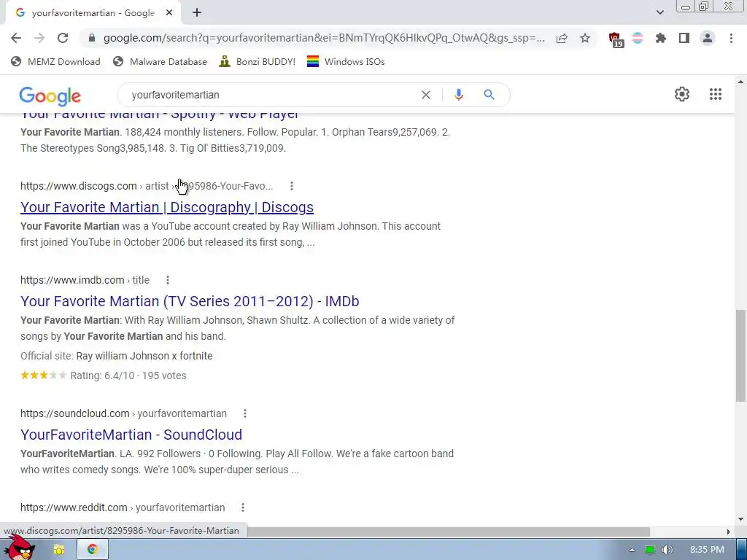Image resolution: width=747 pixels, height=560 pixels.
Task: Open Your Favorite Martian Discogs discography link
Action: point(167,207)
